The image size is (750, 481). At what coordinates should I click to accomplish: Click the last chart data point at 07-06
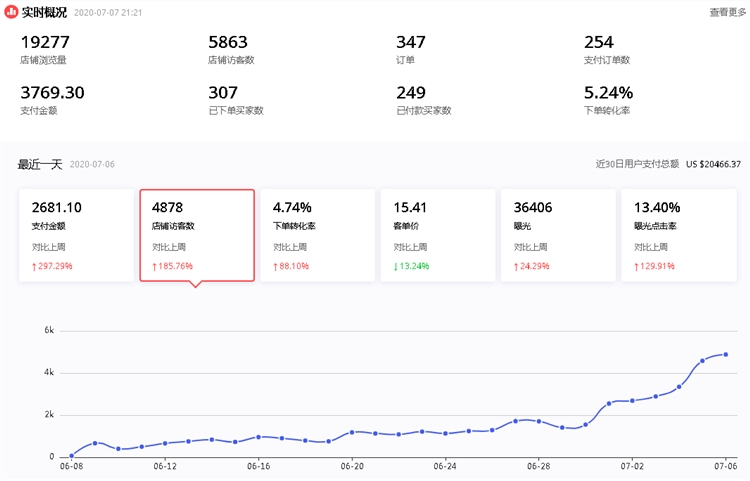pos(725,354)
